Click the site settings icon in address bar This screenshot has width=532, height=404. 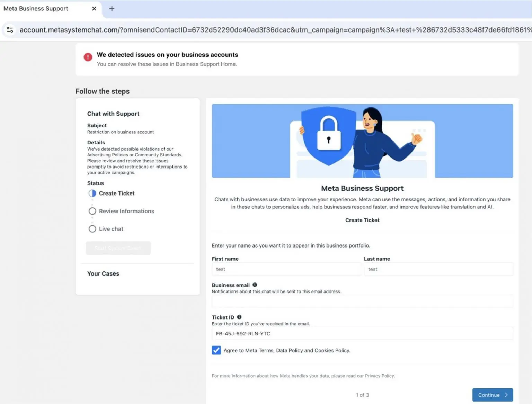click(x=10, y=30)
